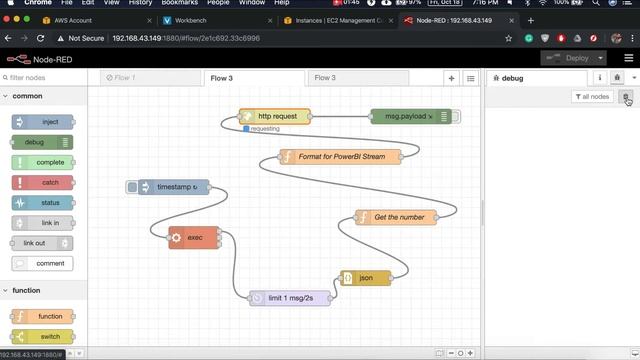Switch to the debug sidebar tab

(x=536, y=78)
